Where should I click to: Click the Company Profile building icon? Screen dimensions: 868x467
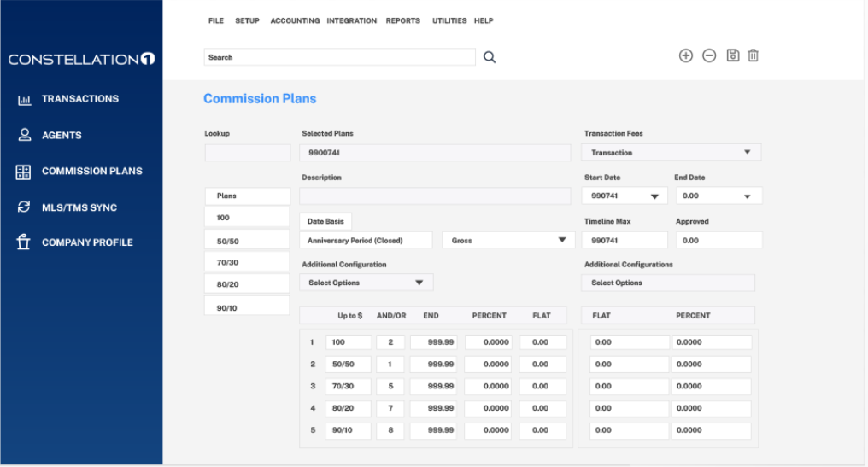coord(23,242)
